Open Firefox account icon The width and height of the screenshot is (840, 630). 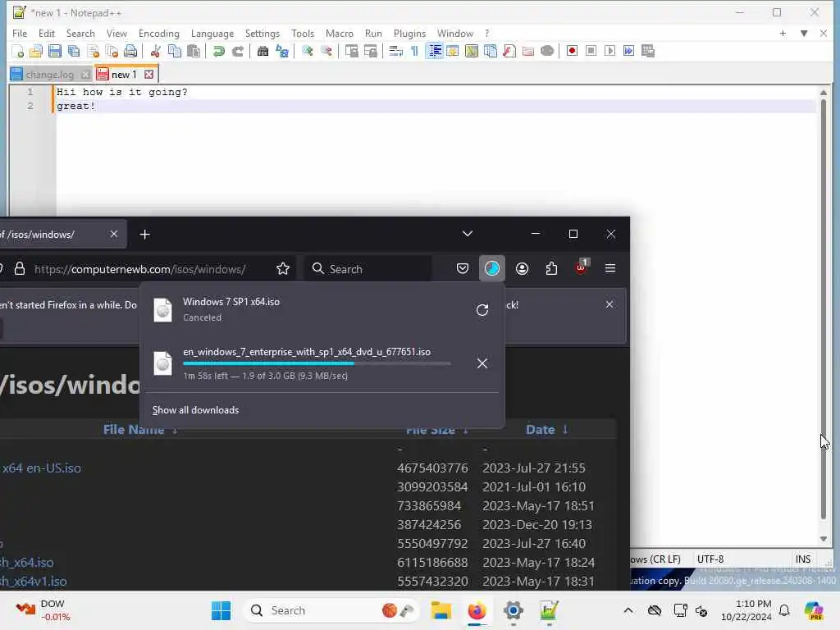522,268
